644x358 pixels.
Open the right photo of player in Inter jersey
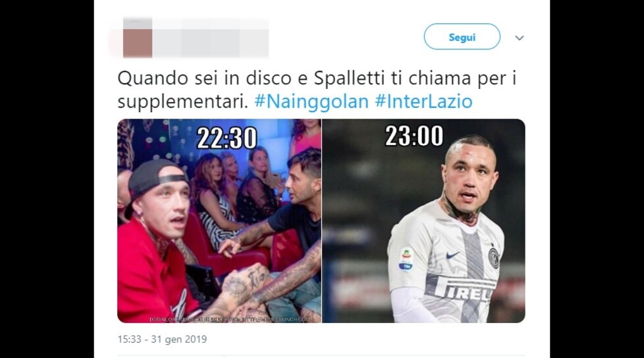pyautogui.click(x=423, y=221)
